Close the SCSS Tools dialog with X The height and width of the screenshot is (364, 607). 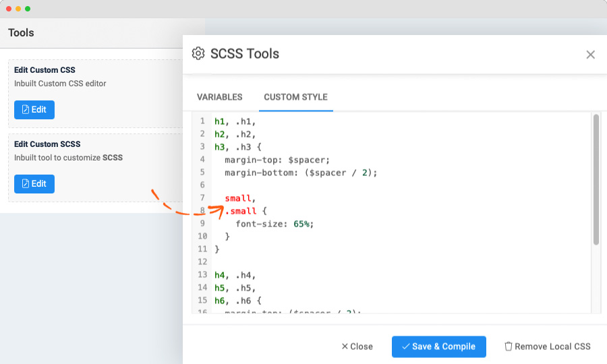(x=590, y=55)
